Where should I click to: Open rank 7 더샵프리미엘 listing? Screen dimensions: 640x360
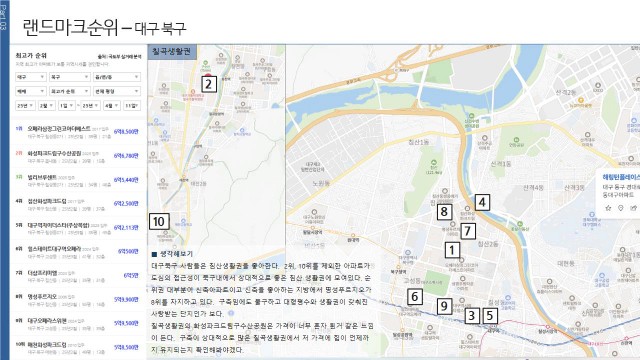pos(78,276)
